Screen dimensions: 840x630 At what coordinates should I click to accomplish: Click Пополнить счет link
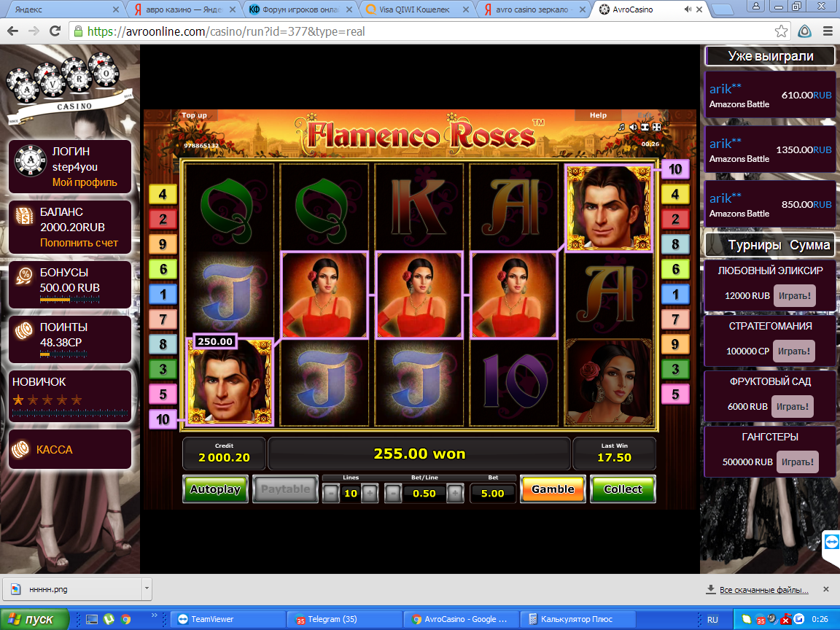(x=79, y=243)
